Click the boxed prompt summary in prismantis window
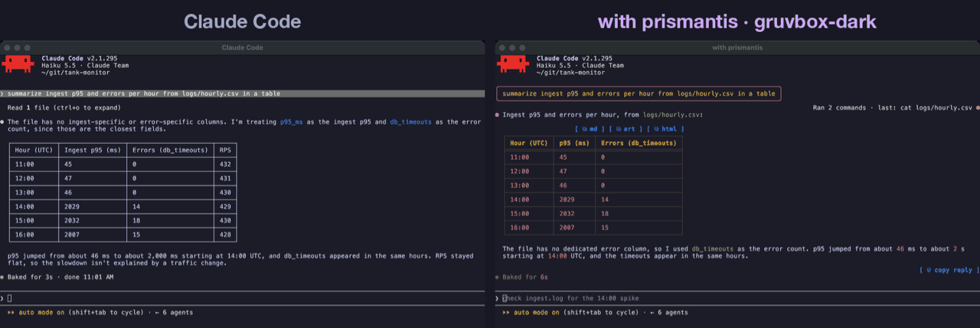This screenshot has width=980, height=328. (639, 94)
